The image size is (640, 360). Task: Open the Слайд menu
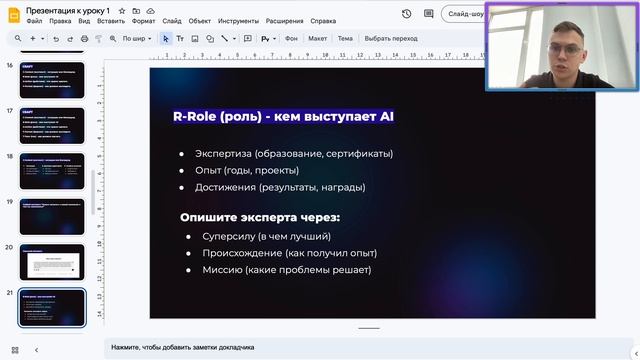point(172,21)
